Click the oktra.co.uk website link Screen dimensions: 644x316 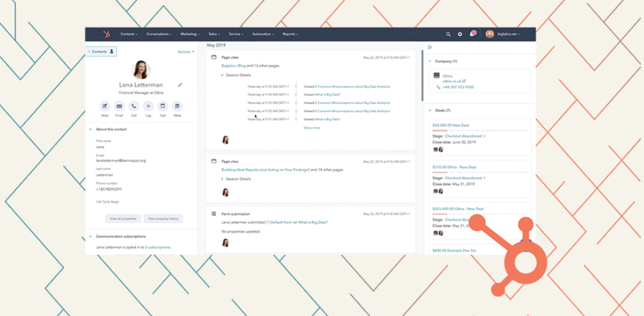pyautogui.click(x=452, y=82)
